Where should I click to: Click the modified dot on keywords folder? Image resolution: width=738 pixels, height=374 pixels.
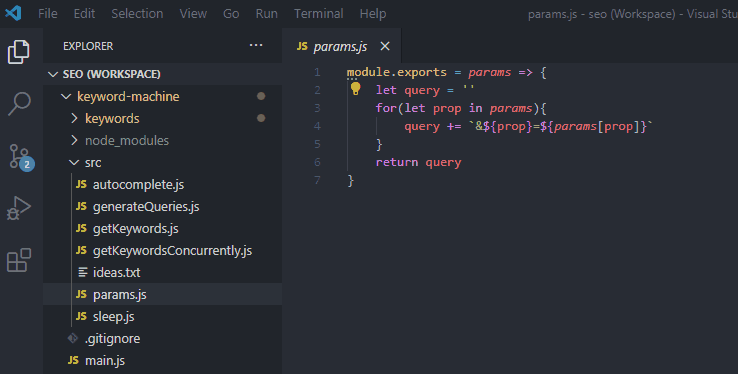click(x=261, y=118)
